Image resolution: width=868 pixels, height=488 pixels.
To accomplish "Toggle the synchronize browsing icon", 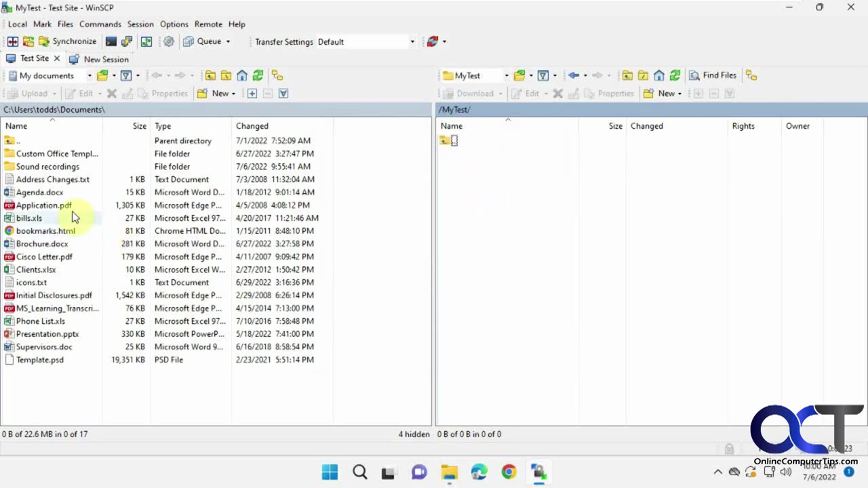I will (x=146, y=41).
